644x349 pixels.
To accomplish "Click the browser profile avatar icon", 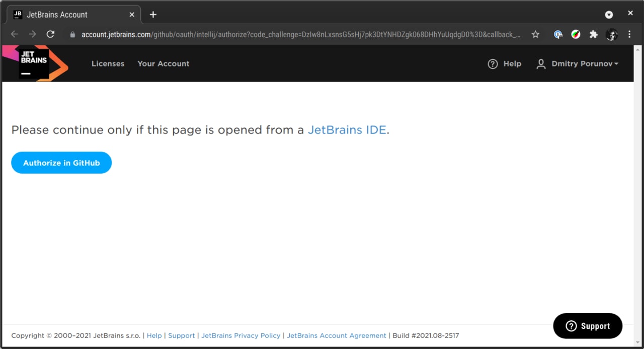I will 612,34.
